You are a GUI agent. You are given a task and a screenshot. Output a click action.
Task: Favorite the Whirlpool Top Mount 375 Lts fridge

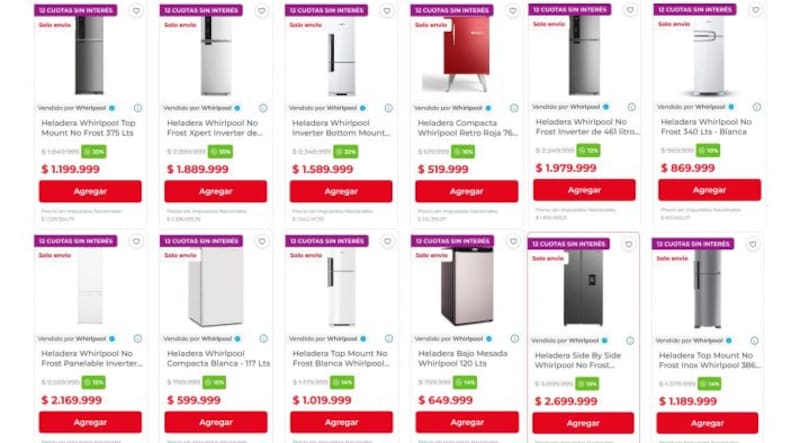tap(136, 11)
